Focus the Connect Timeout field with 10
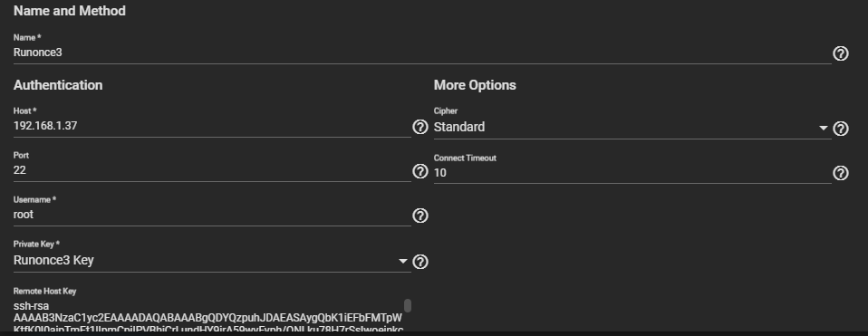Image resolution: width=868 pixels, height=336 pixels. tap(632, 173)
